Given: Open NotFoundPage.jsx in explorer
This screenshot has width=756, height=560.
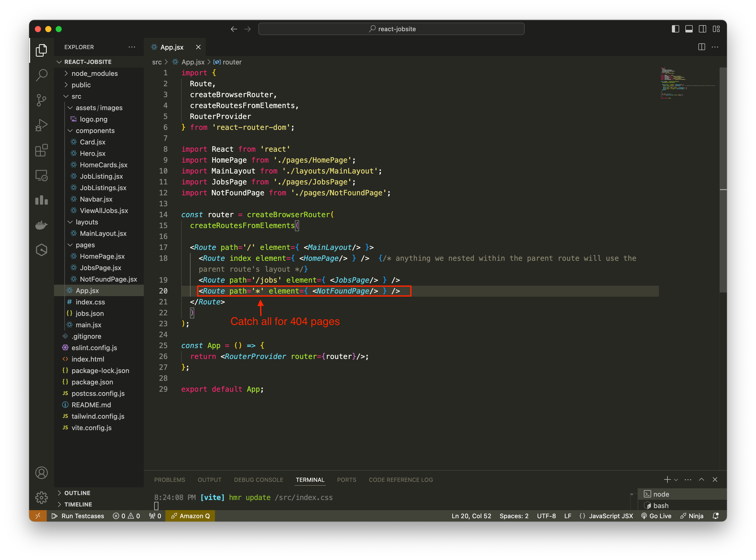Looking at the screenshot, I should (99, 279).
